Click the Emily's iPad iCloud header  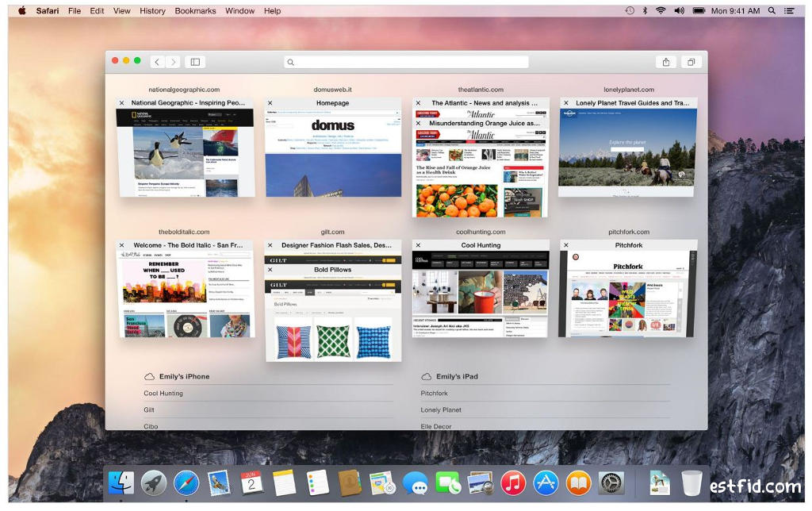pyautogui.click(x=450, y=377)
